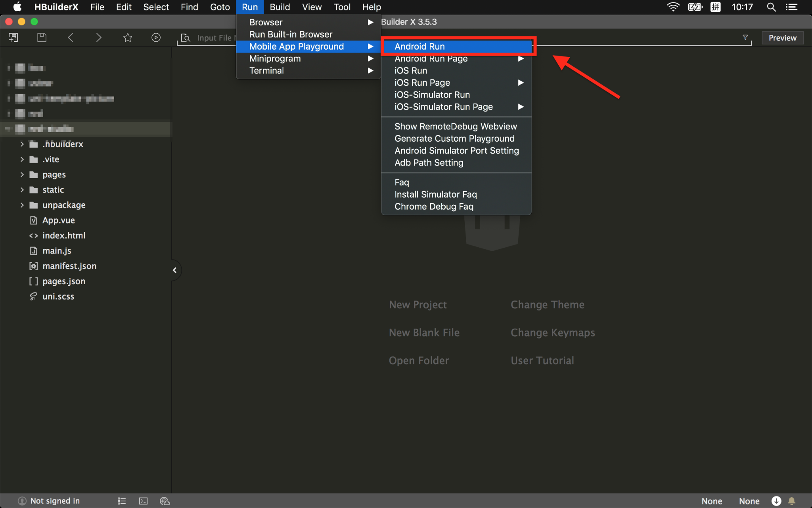Click the filter funnel icon
Image resolution: width=812 pixels, height=508 pixels.
[x=745, y=37]
